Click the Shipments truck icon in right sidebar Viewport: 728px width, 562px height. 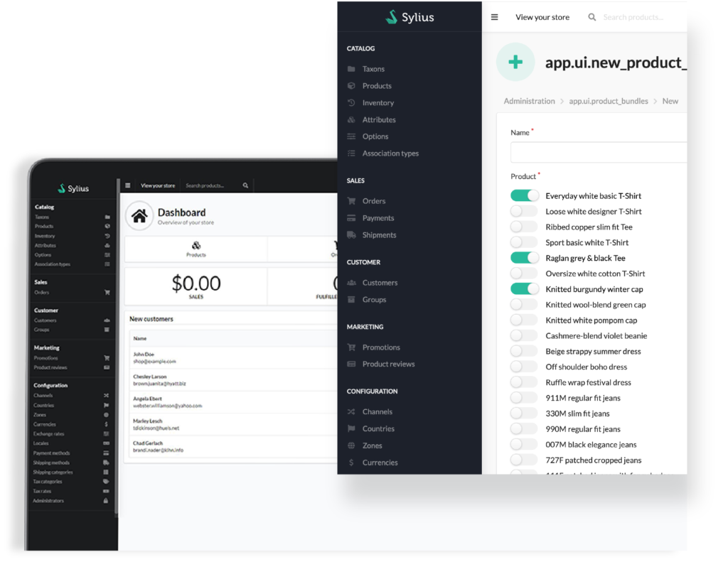(x=351, y=235)
